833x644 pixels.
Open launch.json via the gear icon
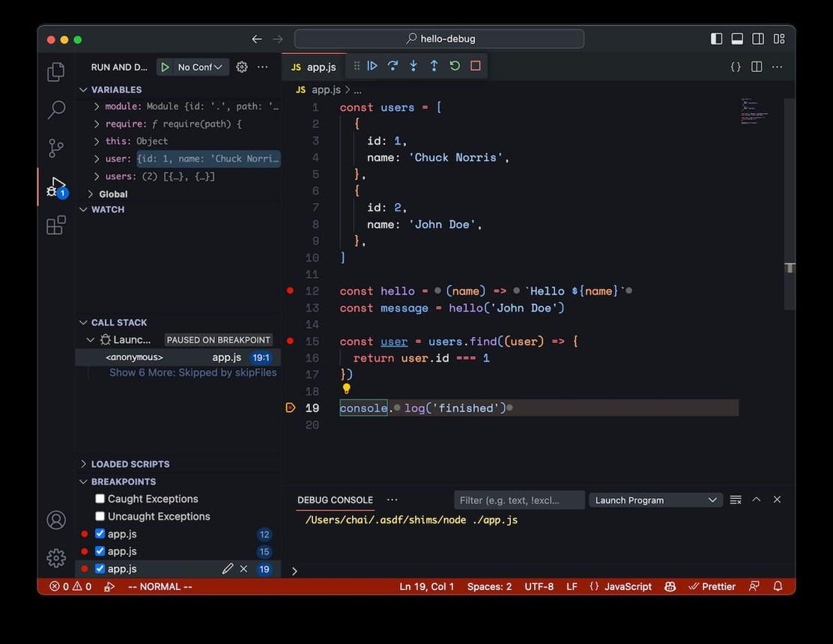click(242, 67)
